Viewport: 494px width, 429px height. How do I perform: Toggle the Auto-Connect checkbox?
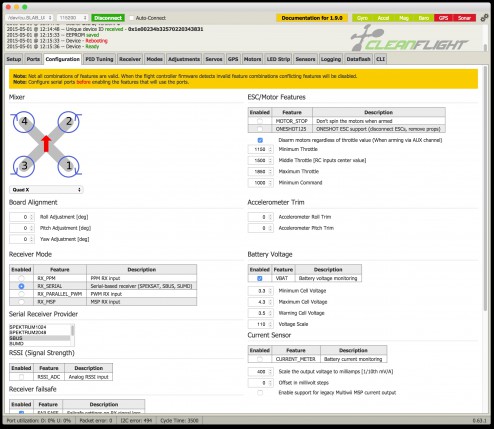tap(132, 18)
